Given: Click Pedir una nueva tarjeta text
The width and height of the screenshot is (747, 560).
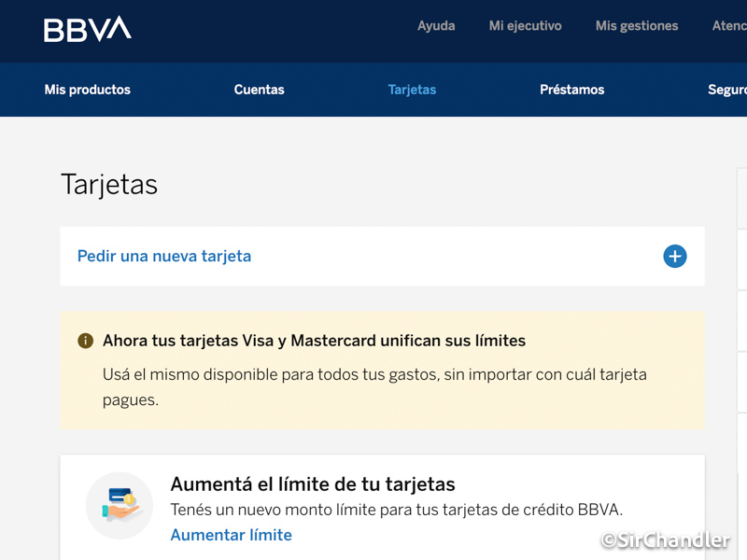Looking at the screenshot, I should (164, 256).
